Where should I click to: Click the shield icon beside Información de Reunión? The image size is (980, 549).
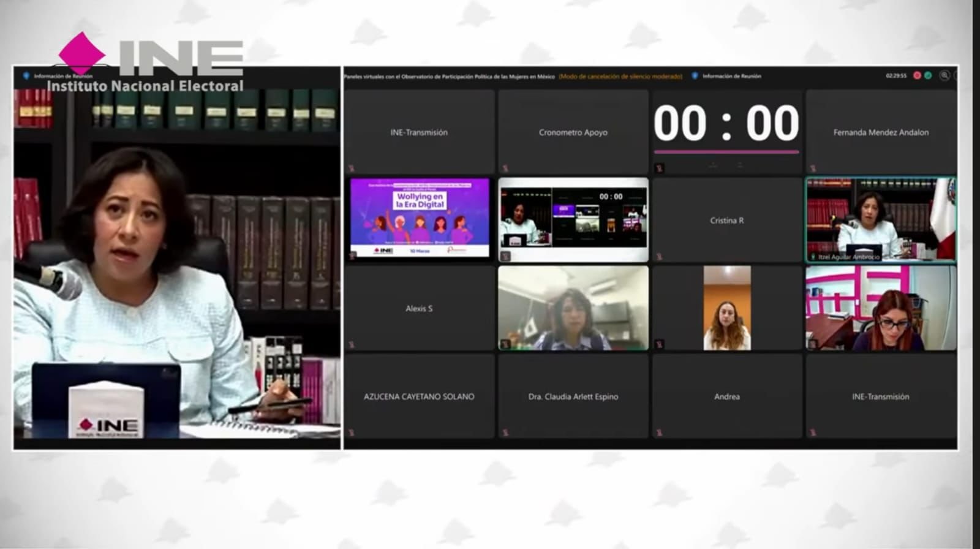click(695, 76)
